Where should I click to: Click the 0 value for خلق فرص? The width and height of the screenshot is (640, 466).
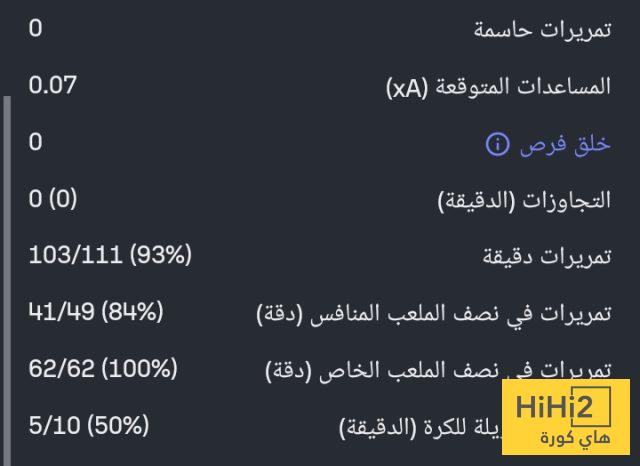pos(35,142)
